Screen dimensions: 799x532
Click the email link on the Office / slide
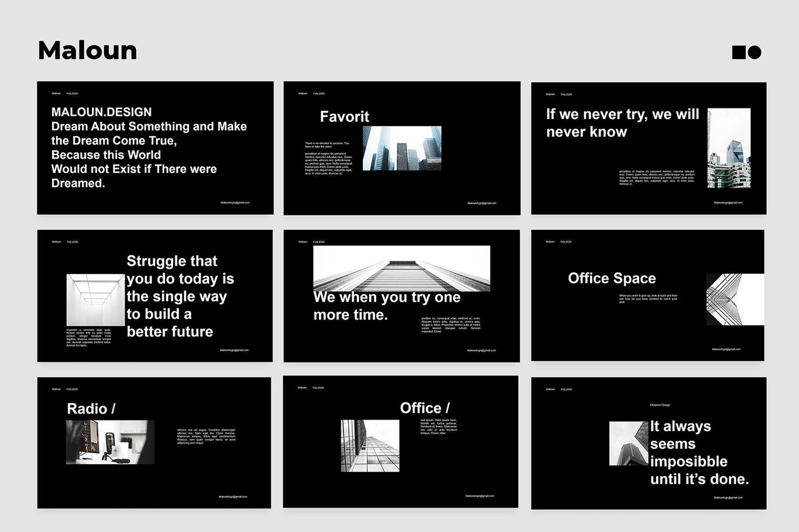479,496
